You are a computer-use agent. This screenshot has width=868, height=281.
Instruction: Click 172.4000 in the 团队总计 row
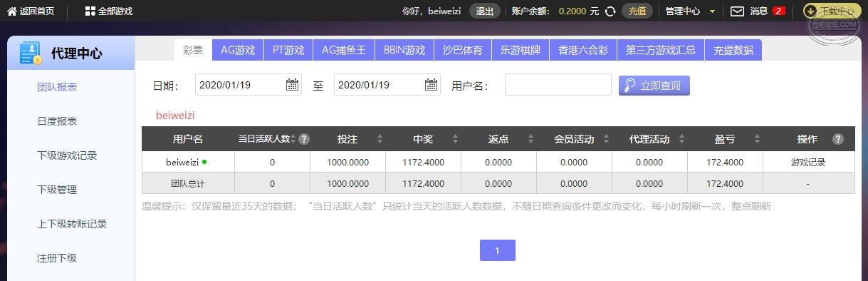click(x=725, y=183)
